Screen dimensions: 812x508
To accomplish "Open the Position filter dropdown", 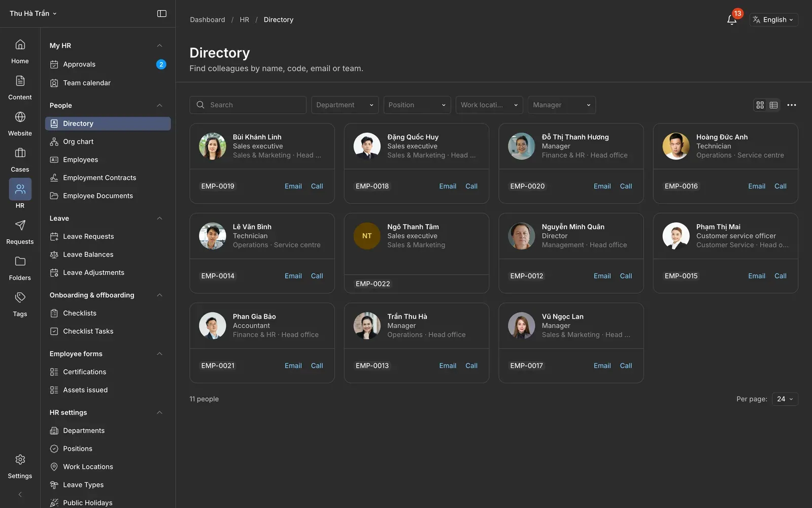I will click(417, 105).
